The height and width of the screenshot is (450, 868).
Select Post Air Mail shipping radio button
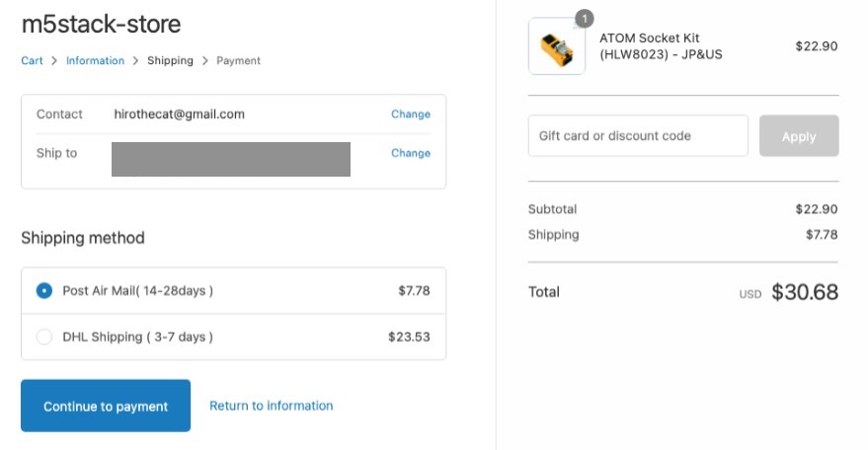(44, 291)
